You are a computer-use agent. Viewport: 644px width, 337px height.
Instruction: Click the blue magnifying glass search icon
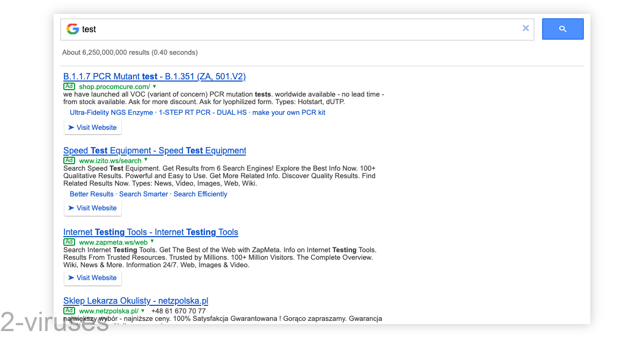coord(562,28)
